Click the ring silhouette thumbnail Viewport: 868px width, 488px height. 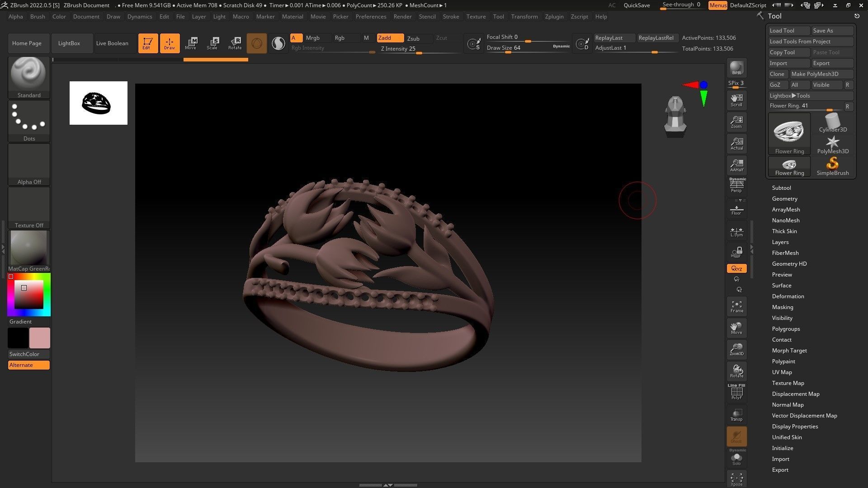point(98,103)
